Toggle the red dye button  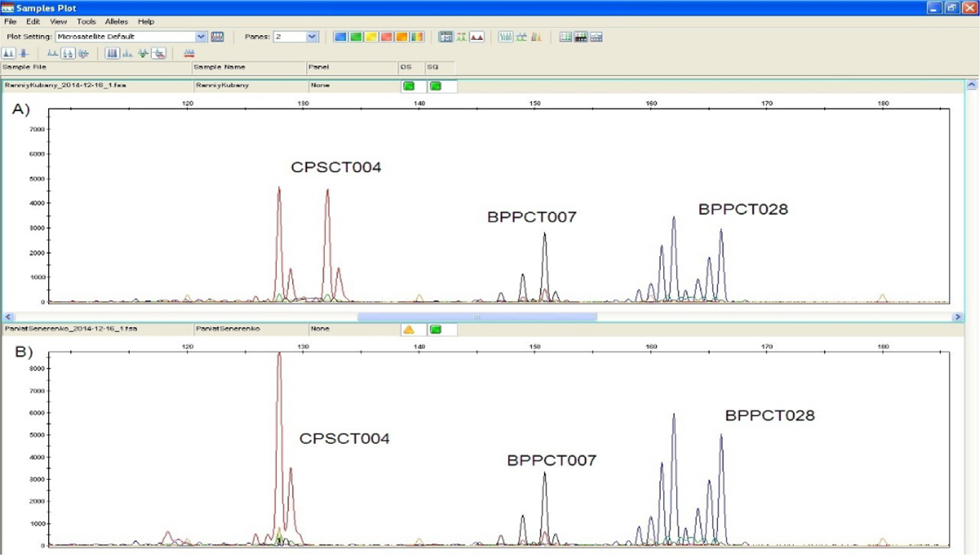pos(386,37)
